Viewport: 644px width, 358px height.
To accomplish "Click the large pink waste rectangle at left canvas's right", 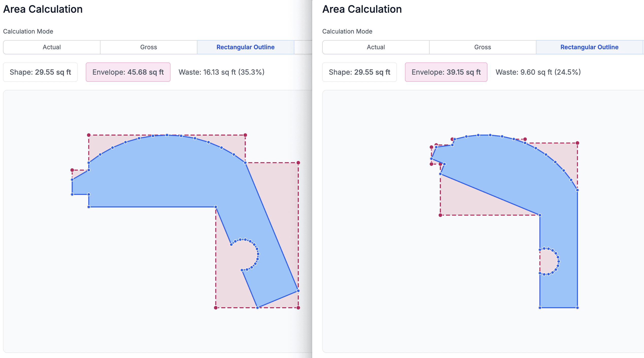I will coord(282,203).
